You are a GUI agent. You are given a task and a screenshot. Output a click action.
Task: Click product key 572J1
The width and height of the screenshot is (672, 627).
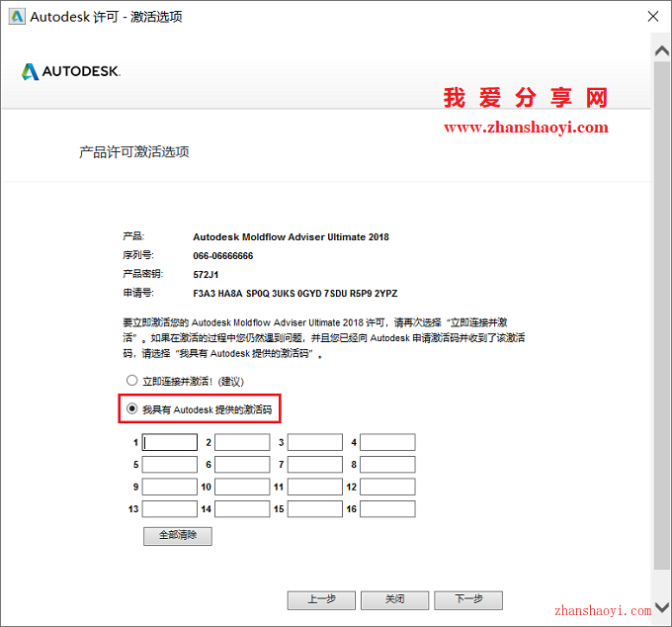coord(206,275)
